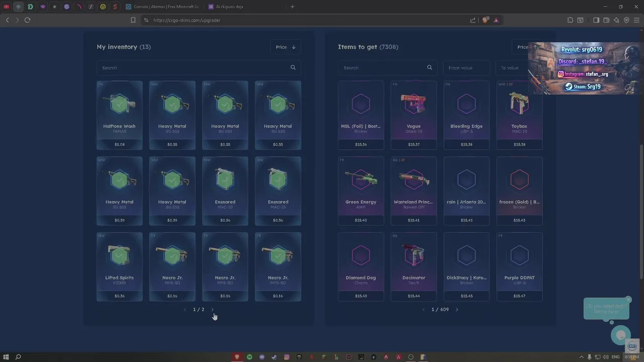
Task: Open My inventory Price sort dropdown
Action: click(285, 47)
